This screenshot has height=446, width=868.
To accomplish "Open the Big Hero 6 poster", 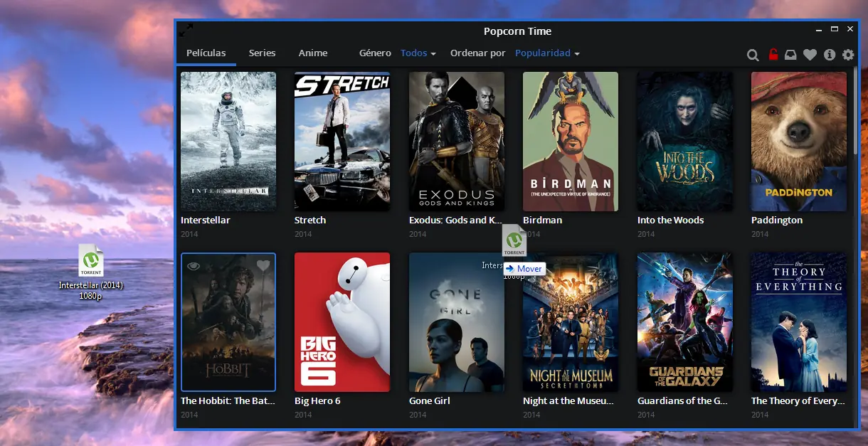I will [342, 322].
